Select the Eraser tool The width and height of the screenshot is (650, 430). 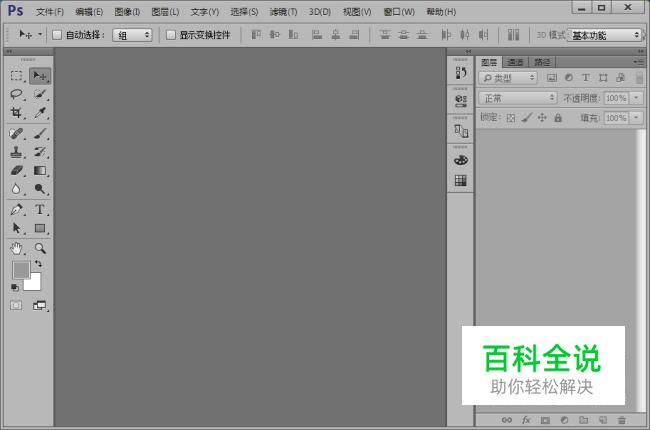(x=16, y=170)
